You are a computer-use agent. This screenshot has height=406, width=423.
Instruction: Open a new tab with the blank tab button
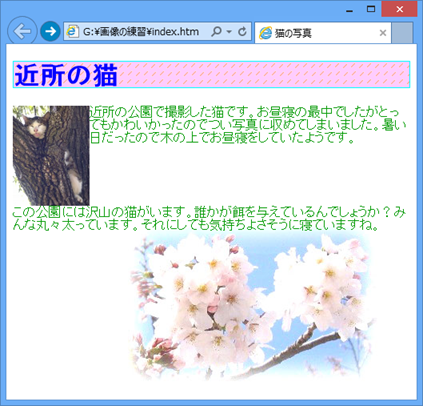pos(402,33)
